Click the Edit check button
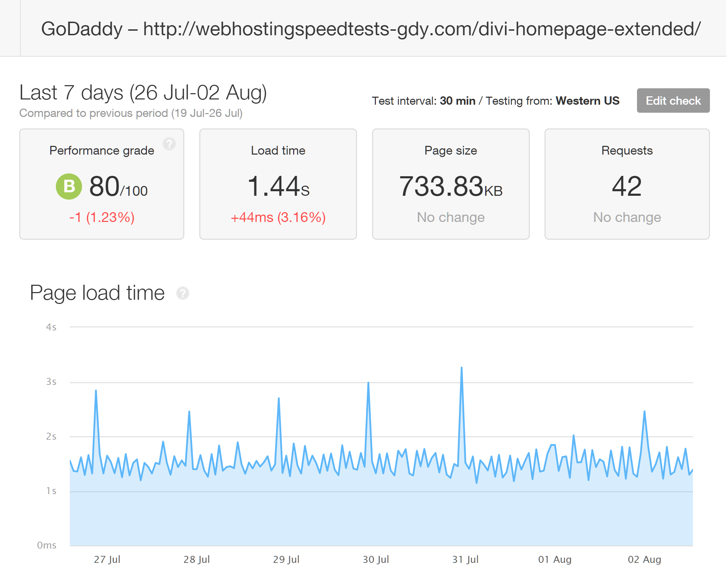The image size is (726, 588). click(673, 101)
